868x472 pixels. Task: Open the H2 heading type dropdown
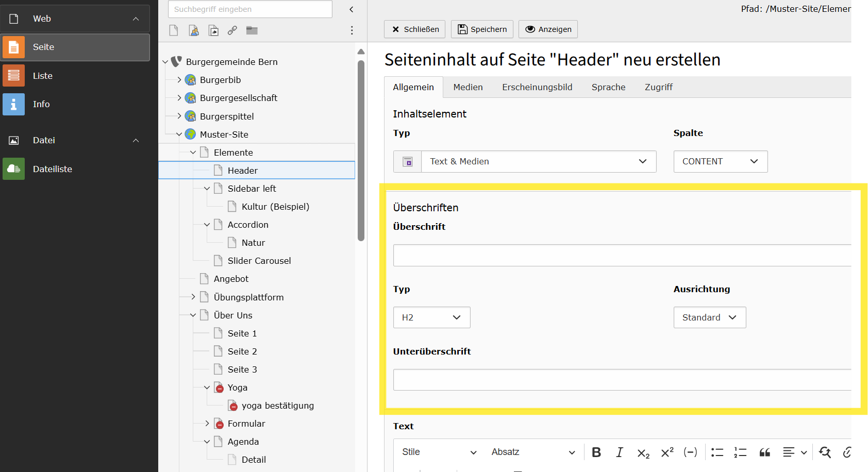[431, 317]
